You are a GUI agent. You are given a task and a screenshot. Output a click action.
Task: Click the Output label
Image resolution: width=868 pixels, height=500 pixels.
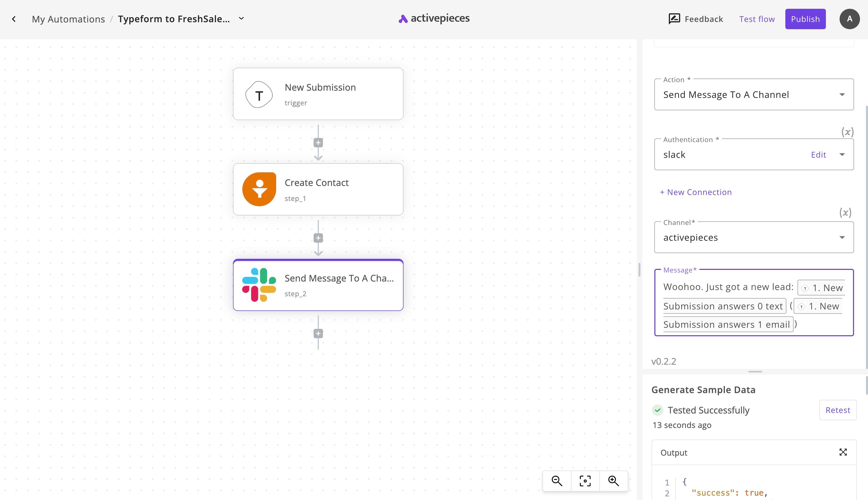[673, 453]
